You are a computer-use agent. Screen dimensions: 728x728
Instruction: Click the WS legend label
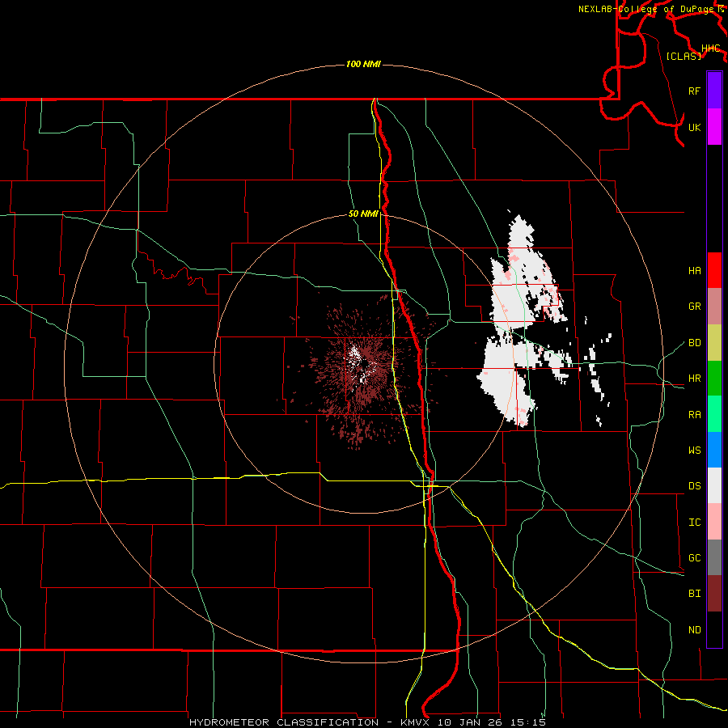694,451
